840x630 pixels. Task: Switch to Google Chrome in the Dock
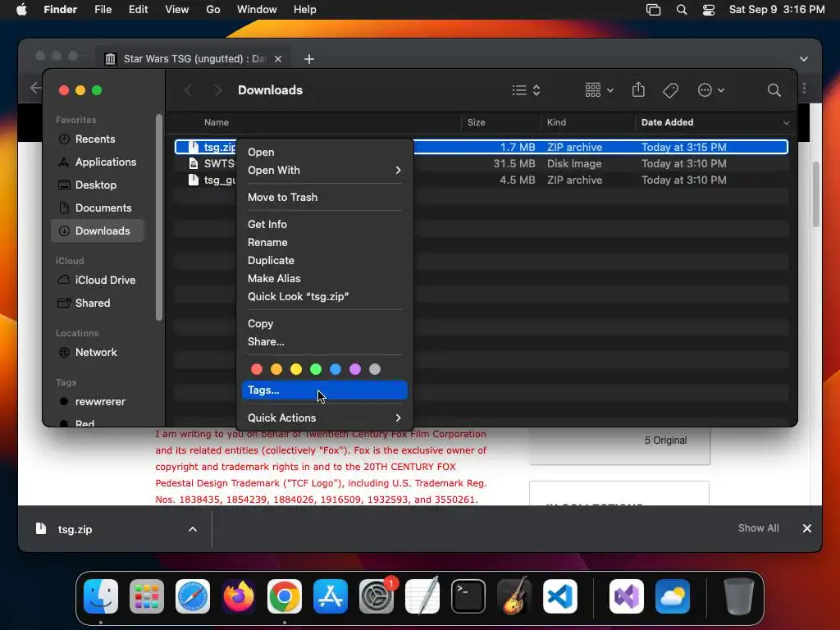point(285,596)
